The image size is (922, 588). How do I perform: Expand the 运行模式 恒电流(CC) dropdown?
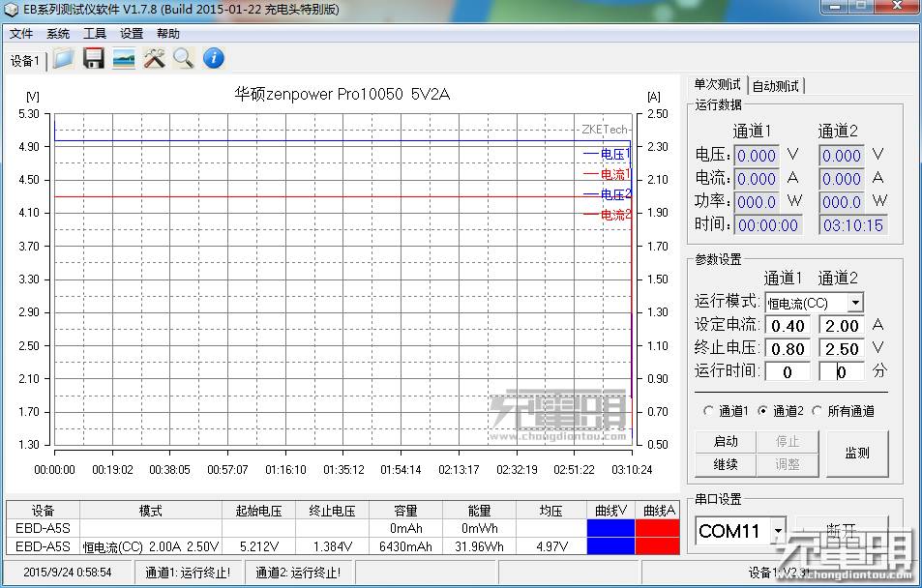click(x=855, y=303)
